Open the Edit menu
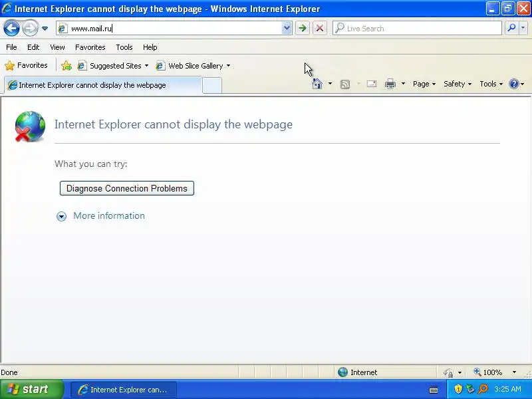Viewport: 532px width, 399px height. 33,47
